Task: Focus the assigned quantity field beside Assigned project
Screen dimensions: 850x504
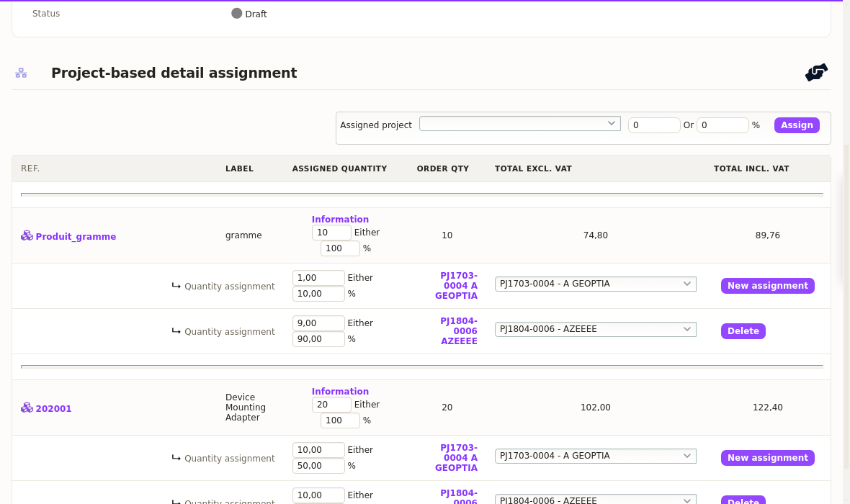Action: pos(654,125)
